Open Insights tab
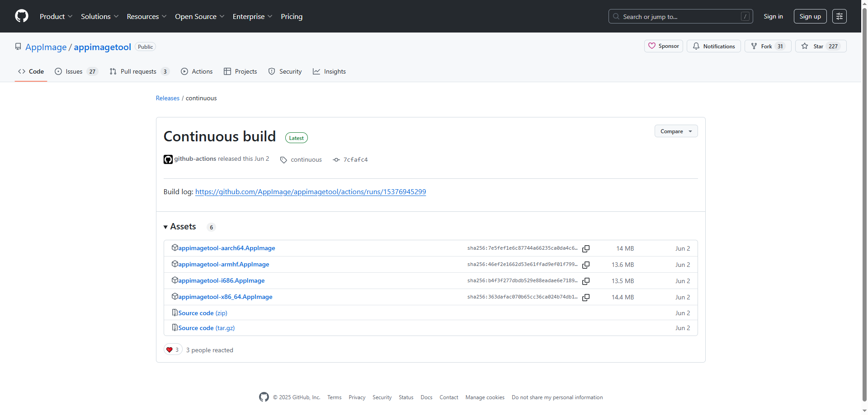Screen dimensions: 868x415 click(x=329, y=71)
